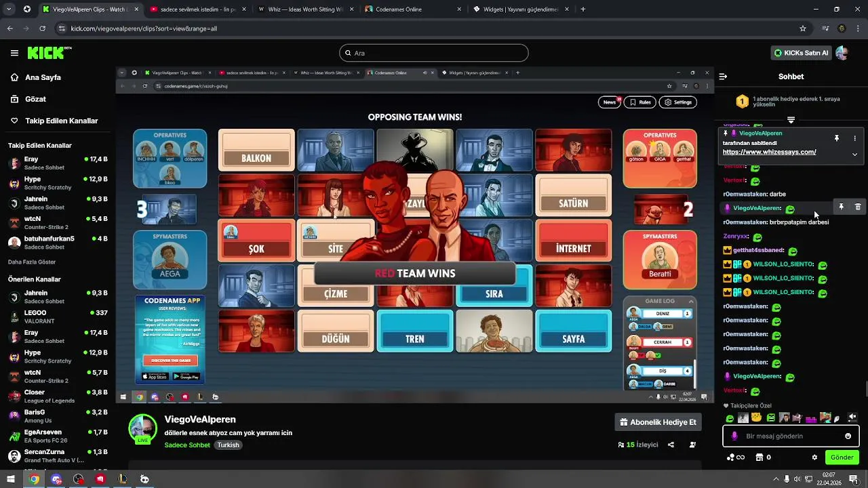This screenshot has width=868, height=488.
Task: Open the whizessays.com pinned link
Action: [x=769, y=152]
